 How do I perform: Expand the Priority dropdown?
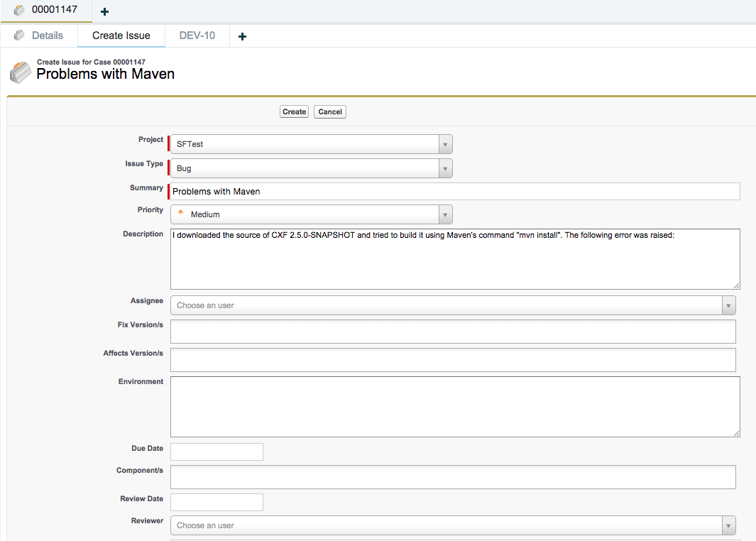[445, 214]
